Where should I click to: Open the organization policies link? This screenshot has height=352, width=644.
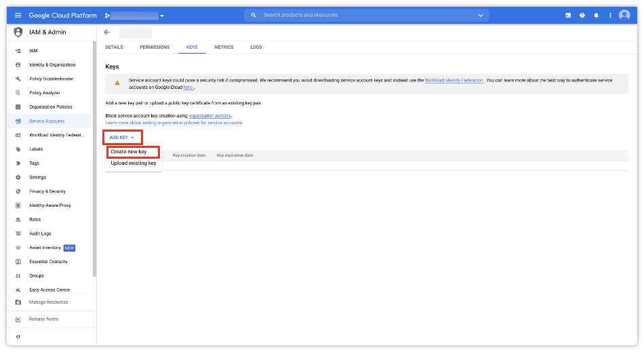pyautogui.click(x=209, y=116)
